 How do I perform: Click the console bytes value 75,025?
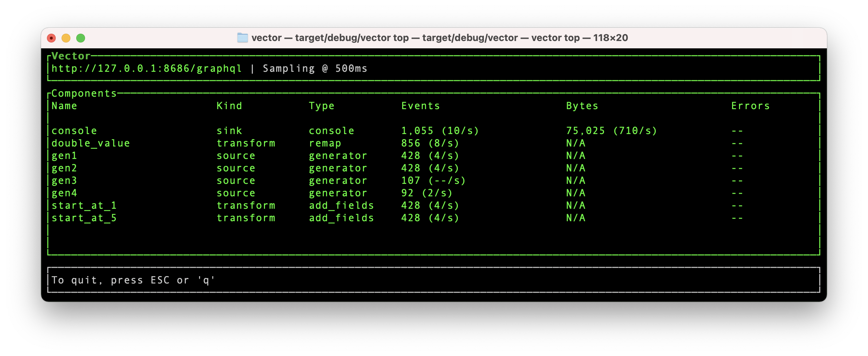(585, 131)
